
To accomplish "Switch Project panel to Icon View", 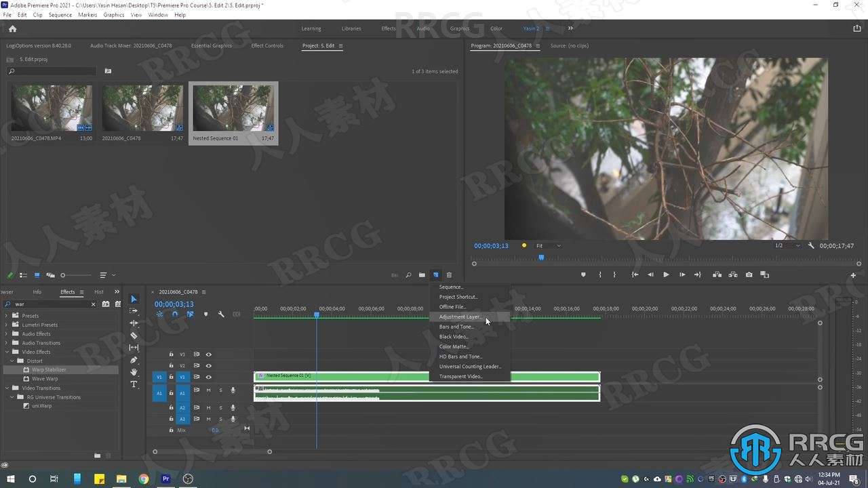I will tap(37, 275).
